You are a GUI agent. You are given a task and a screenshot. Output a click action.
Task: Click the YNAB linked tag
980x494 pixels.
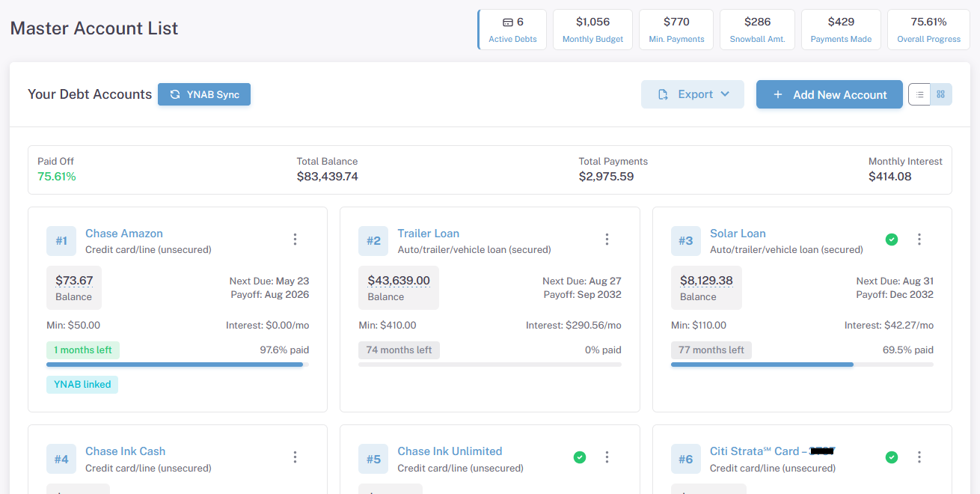point(82,385)
